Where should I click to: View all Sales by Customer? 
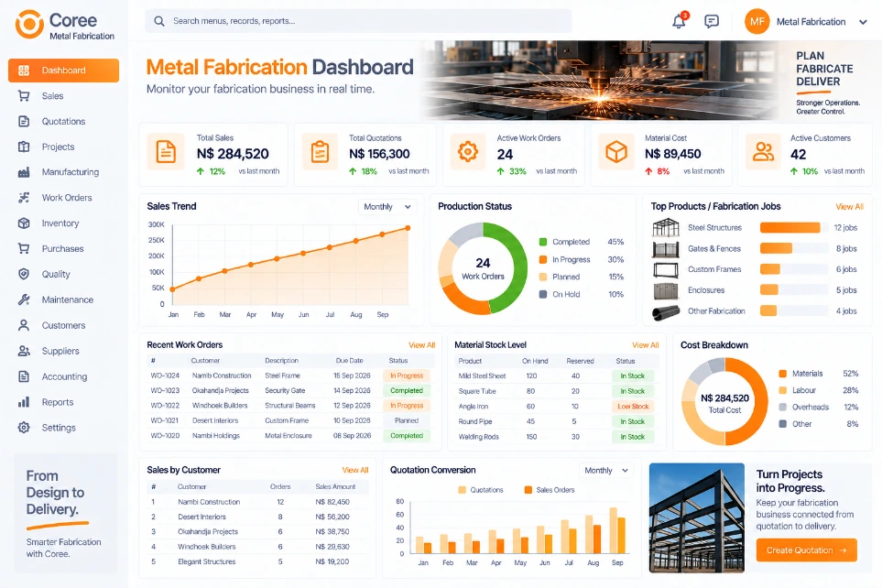tap(355, 470)
